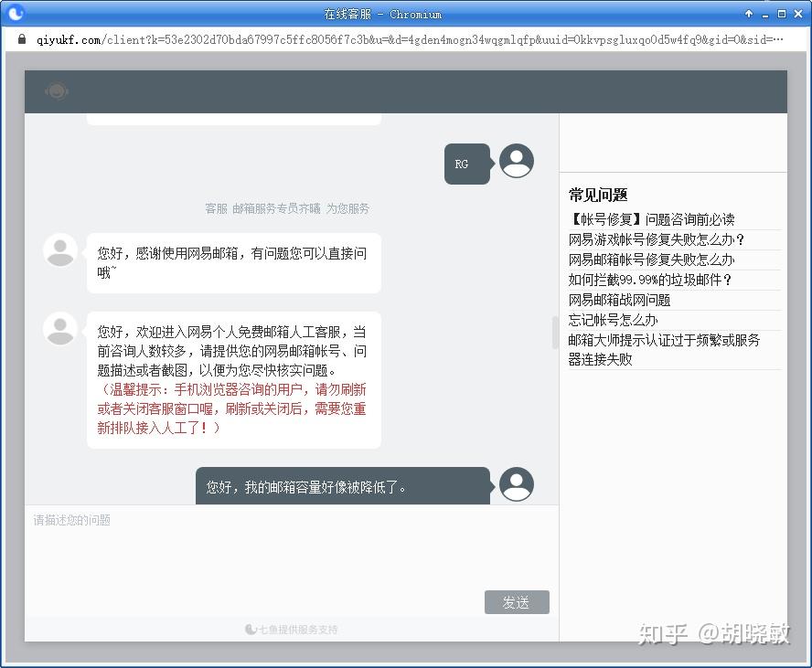Click the 常见问题 heading

598,195
